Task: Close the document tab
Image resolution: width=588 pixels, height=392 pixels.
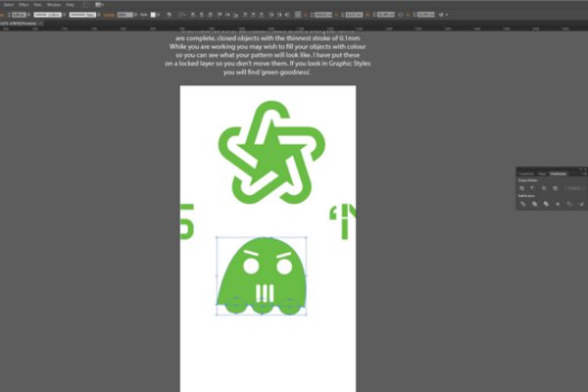Action: point(41,24)
